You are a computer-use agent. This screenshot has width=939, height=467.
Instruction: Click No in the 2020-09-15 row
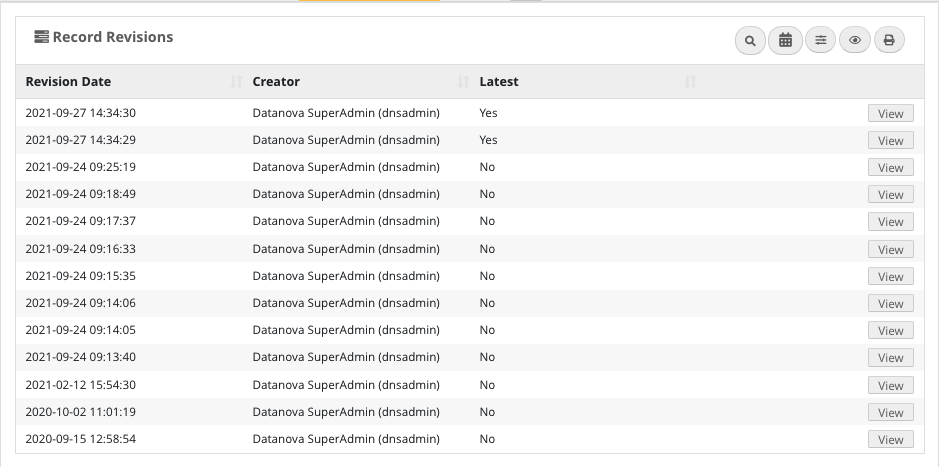coord(487,439)
